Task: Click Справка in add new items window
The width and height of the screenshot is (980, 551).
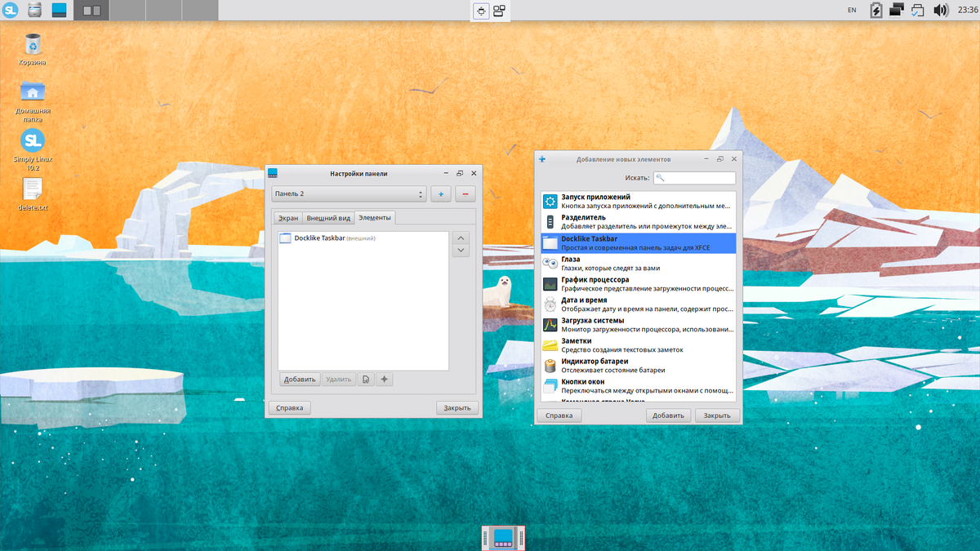Action: 559,415
